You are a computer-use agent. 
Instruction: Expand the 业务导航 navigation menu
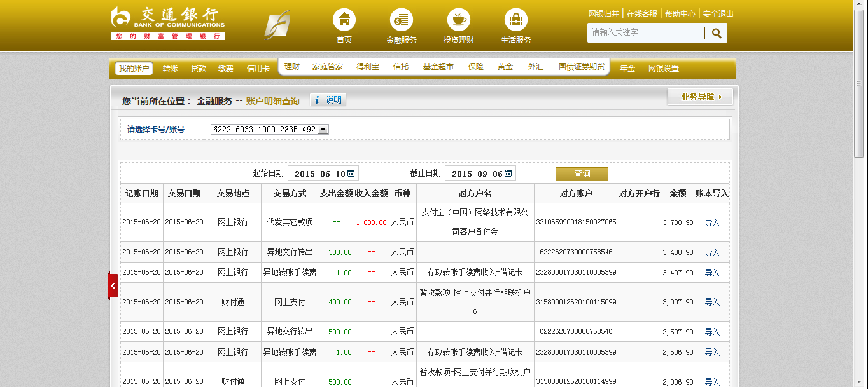click(700, 97)
